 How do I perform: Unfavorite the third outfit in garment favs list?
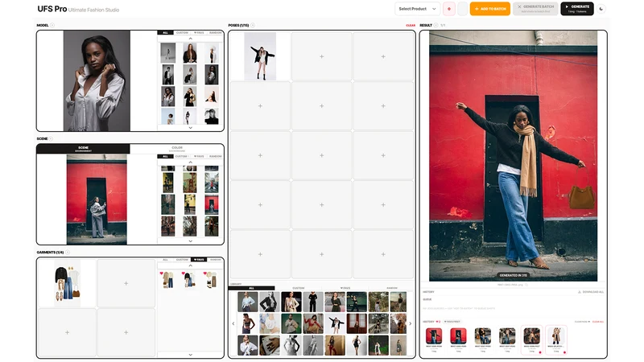(205, 273)
